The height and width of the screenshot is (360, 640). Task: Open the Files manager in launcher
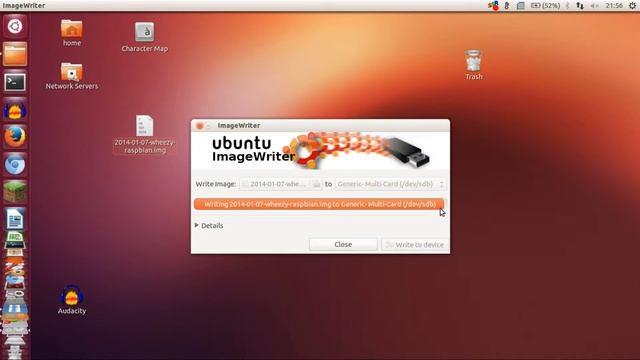coord(15,54)
